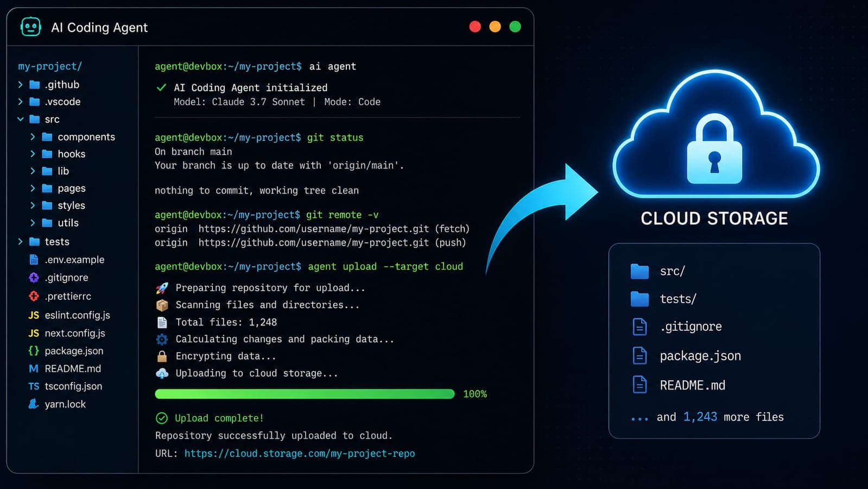Select the utils folder icon
The height and width of the screenshot is (489, 868).
(47, 223)
